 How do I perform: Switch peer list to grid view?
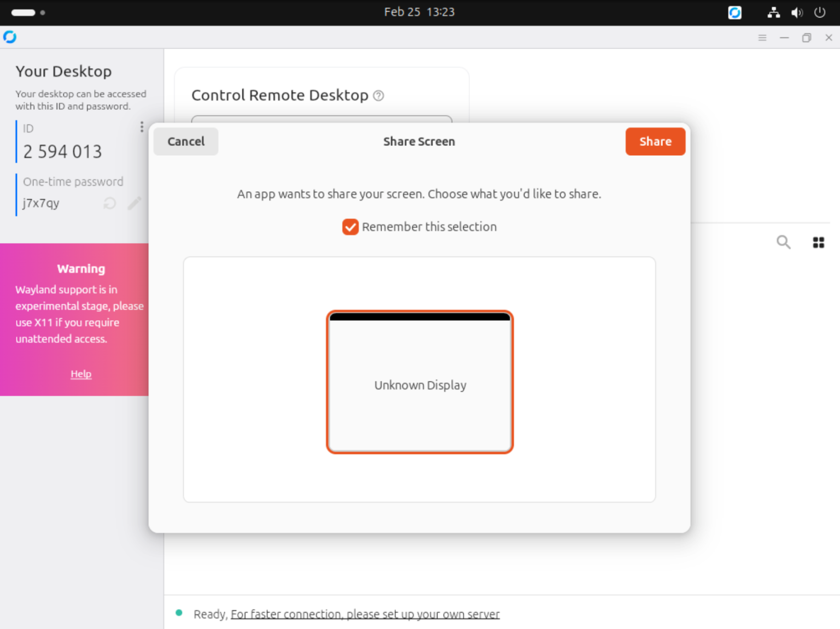(818, 242)
